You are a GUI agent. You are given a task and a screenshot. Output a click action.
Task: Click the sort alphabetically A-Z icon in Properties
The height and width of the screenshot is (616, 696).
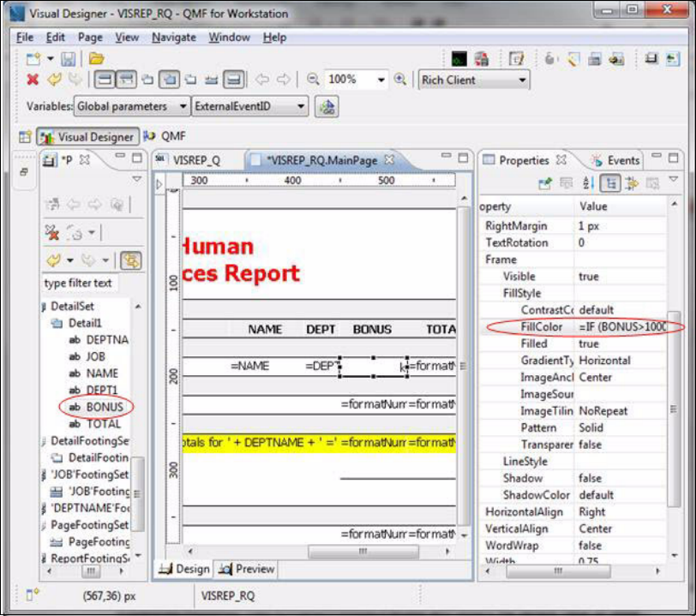click(x=588, y=182)
